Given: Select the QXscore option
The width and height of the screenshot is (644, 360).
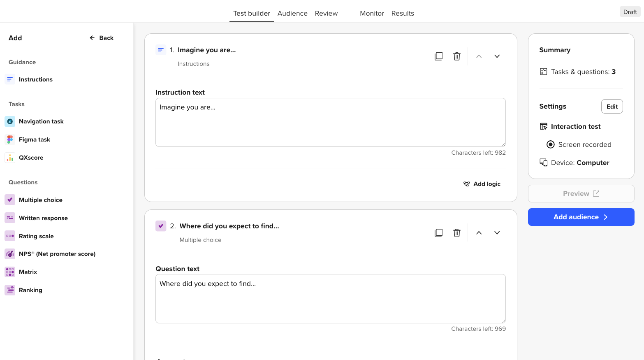Looking at the screenshot, I should (x=10, y=157).
